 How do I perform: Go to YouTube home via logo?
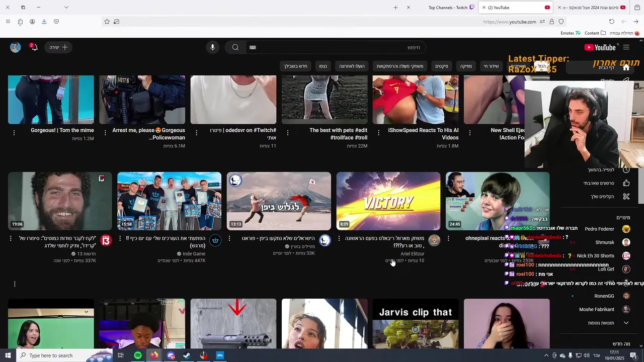(600, 47)
